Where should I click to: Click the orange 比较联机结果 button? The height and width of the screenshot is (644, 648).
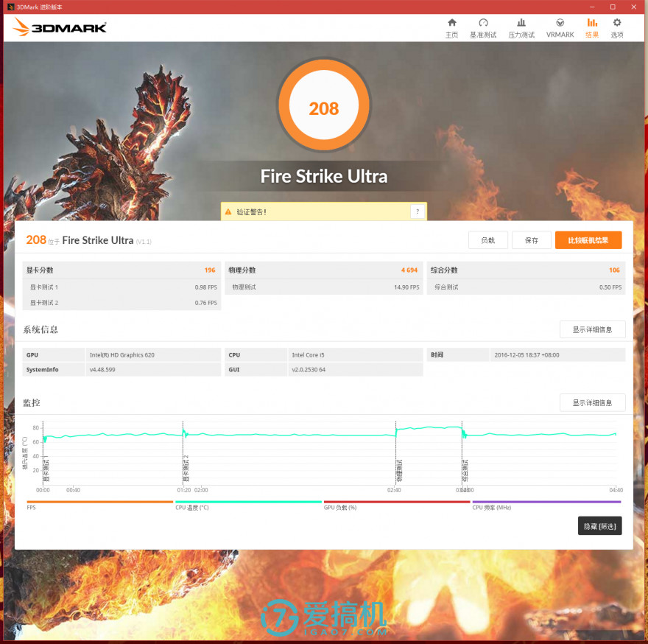[x=588, y=240]
